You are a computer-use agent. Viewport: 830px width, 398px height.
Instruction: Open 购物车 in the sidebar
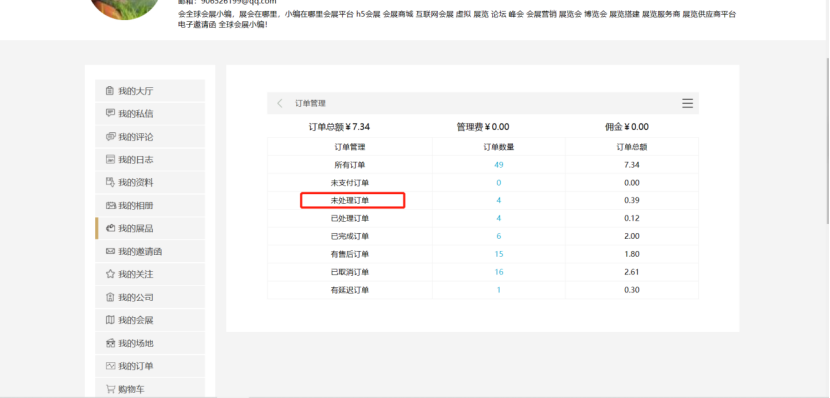150,389
